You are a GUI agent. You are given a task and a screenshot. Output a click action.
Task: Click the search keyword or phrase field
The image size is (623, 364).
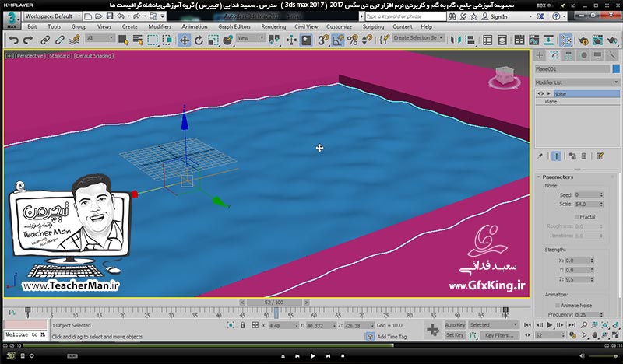click(405, 16)
